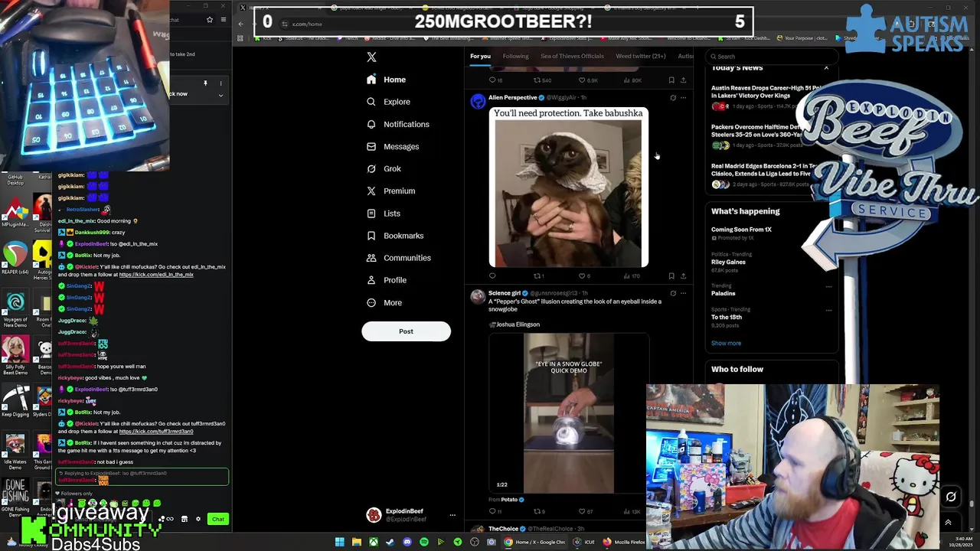
Task: Open Science girl post's more options
Action: (x=684, y=293)
